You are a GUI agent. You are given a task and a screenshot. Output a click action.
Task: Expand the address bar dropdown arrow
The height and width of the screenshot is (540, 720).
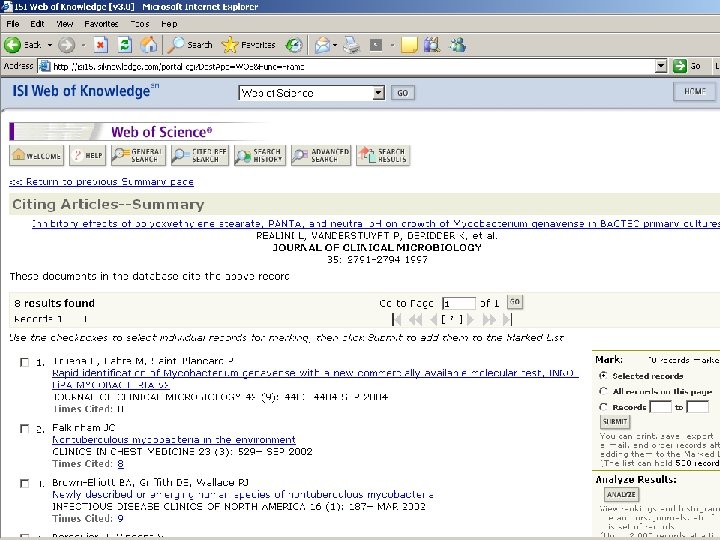click(x=661, y=66)
